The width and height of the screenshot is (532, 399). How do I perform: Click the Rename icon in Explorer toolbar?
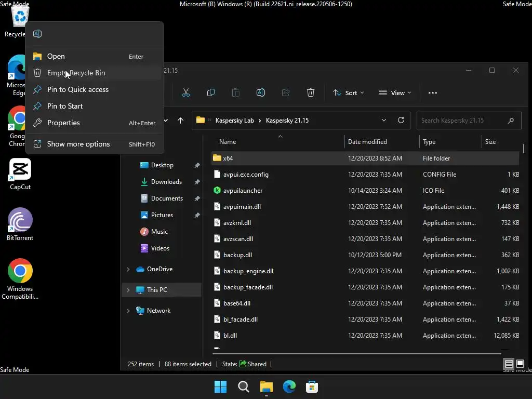click(261, 92)
